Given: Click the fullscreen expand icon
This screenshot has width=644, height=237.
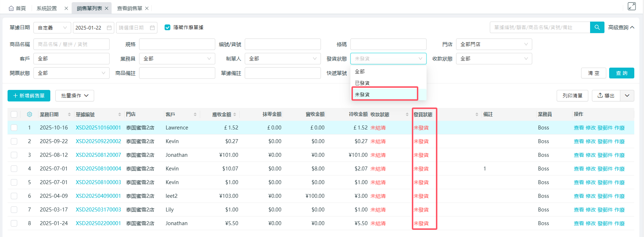Looking at the screenshot, I should coord(631,6).
